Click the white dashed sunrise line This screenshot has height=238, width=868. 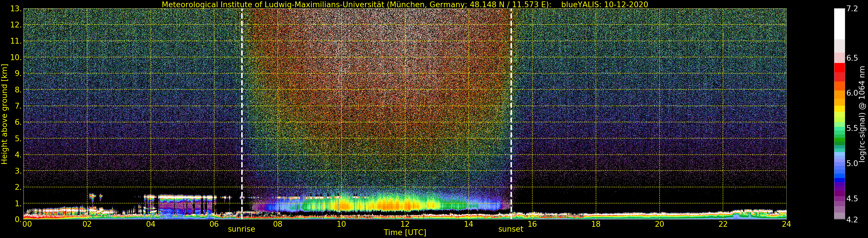(242, 101)
